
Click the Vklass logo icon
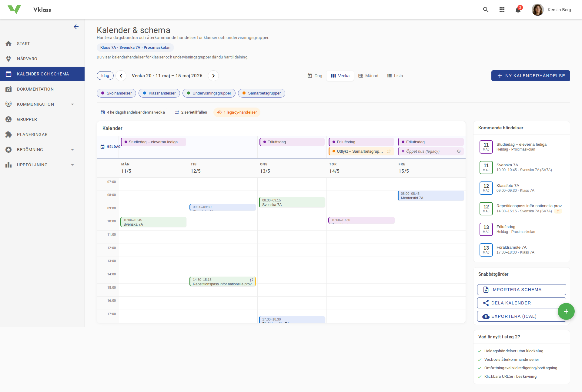[14, 10]
